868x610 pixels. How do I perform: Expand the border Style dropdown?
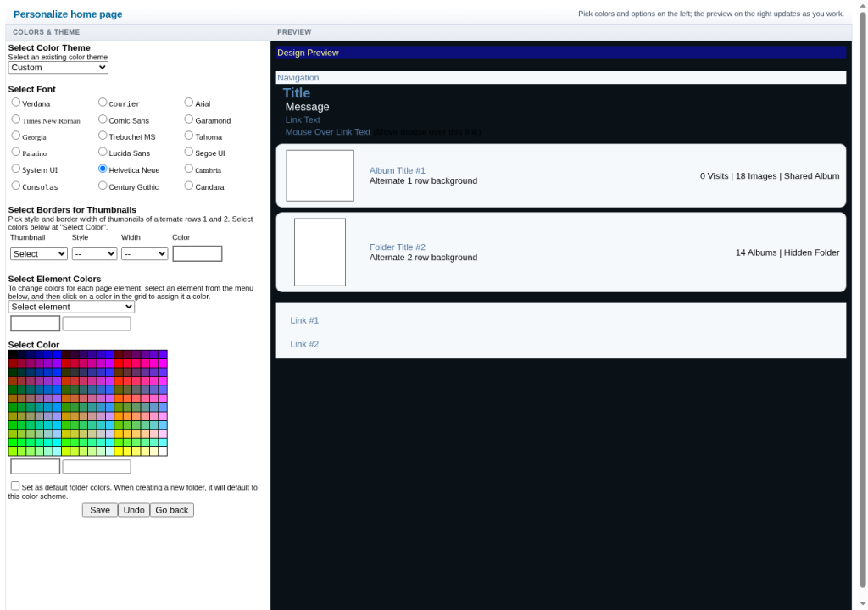94,253
